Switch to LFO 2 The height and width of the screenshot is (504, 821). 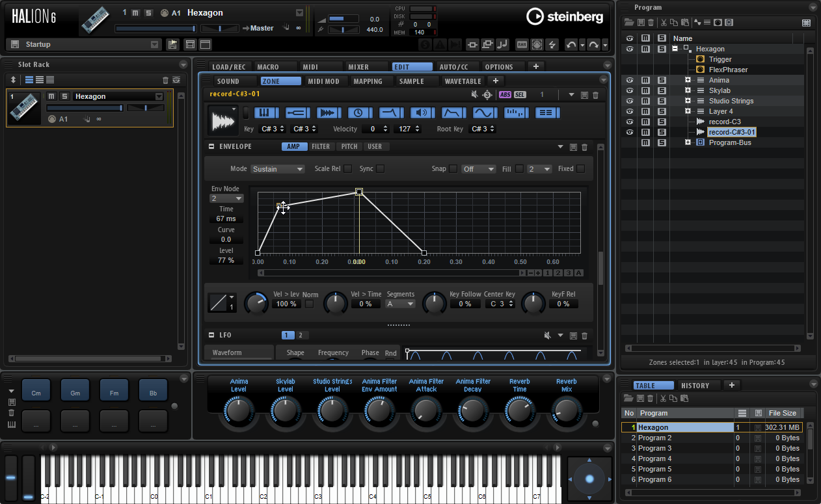[x=301, y=336]
